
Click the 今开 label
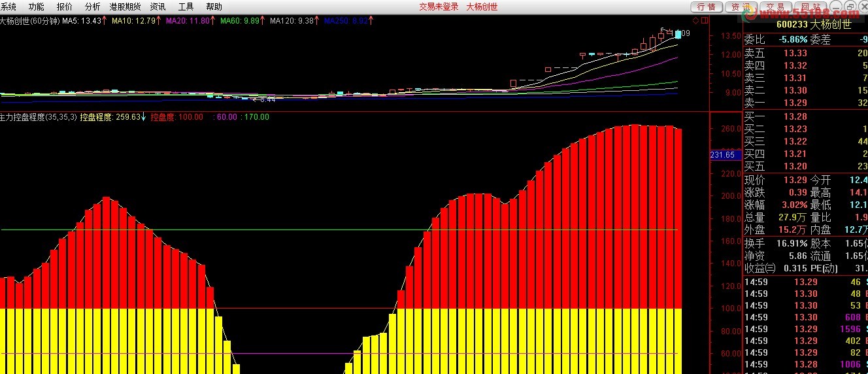pyautogui.click(x=821, y=180)
